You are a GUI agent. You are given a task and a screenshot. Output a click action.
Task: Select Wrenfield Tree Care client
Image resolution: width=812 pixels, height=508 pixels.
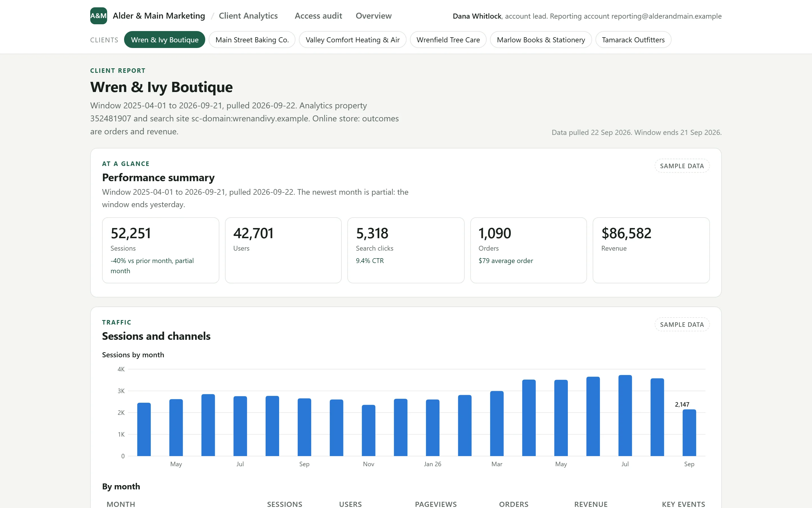pos(448,40)
